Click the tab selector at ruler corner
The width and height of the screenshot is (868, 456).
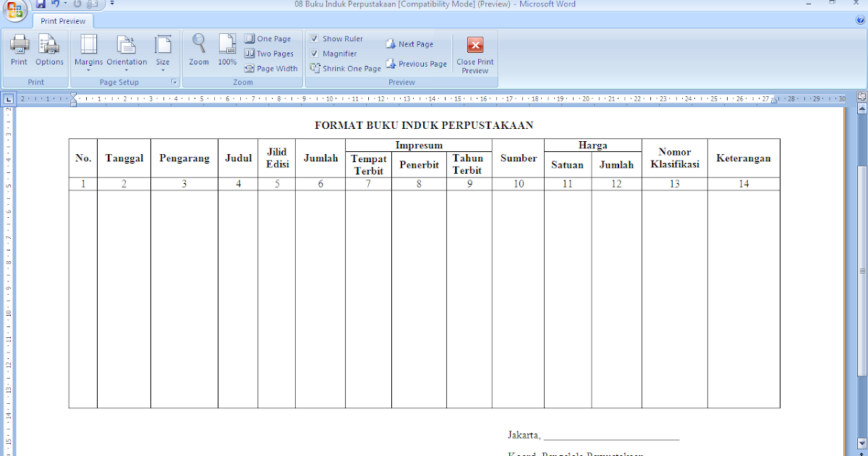[x=8, y=98]
